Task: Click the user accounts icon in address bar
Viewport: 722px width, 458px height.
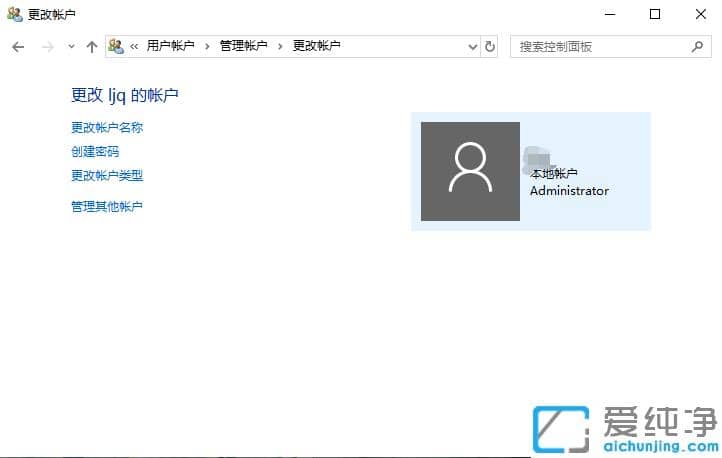Action: point(116,46)
